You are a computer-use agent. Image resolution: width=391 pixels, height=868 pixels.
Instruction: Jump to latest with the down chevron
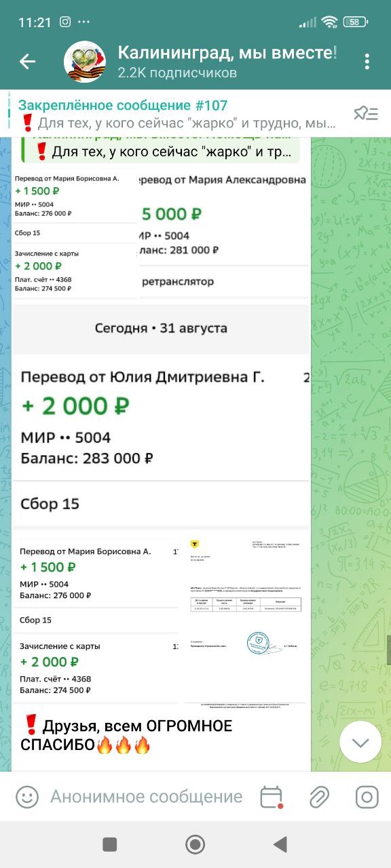pos(360,743)
